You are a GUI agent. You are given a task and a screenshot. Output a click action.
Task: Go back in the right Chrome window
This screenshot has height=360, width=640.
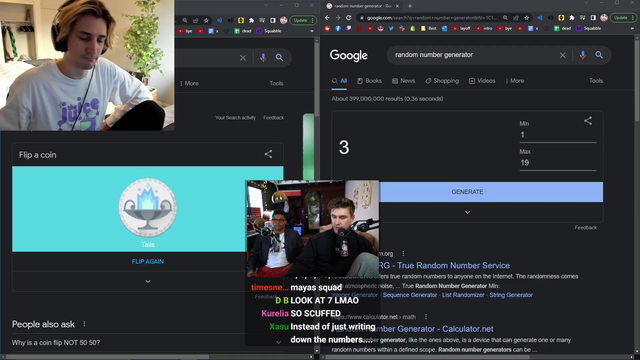tap(327, 18)
